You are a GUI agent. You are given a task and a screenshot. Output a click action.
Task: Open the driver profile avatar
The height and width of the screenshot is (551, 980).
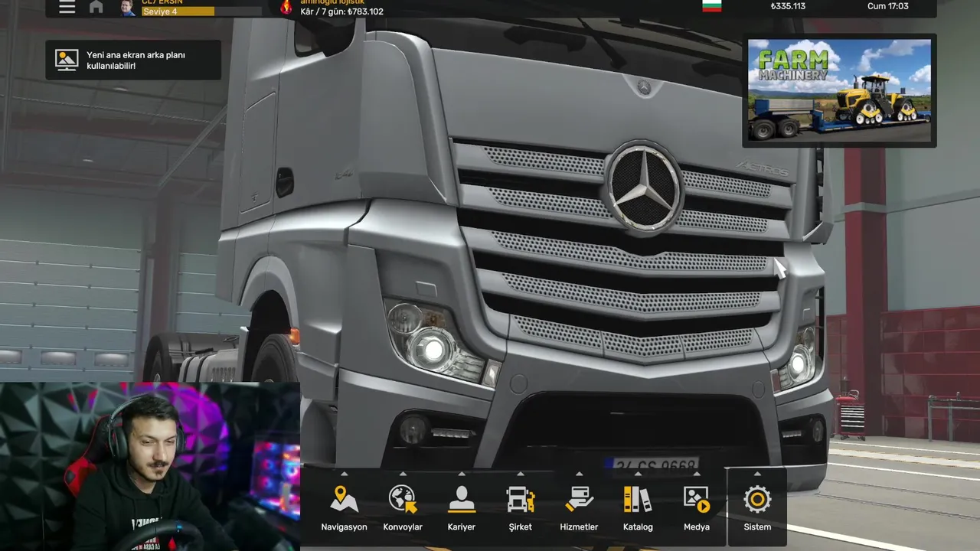coord(127,8)
